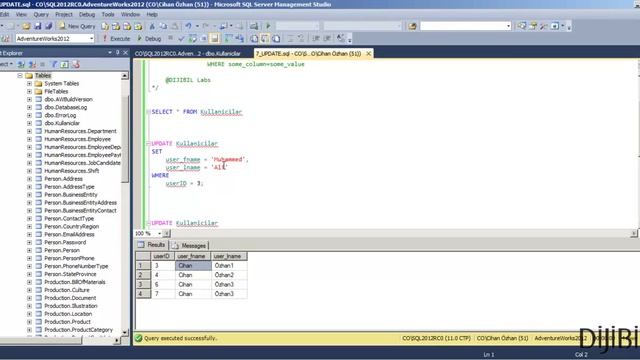Collapse the first UPDATE statement outline

pyautogui.click(x=149, y=144)
